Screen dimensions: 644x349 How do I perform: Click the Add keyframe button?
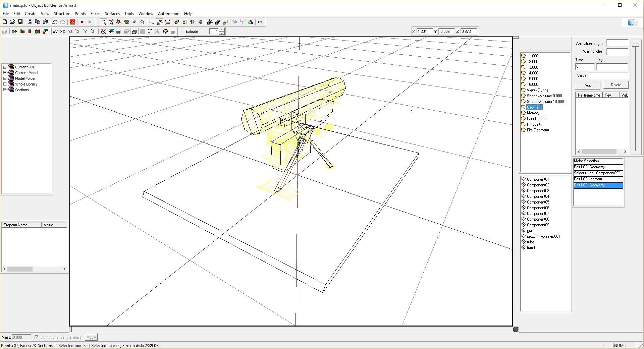588,85
